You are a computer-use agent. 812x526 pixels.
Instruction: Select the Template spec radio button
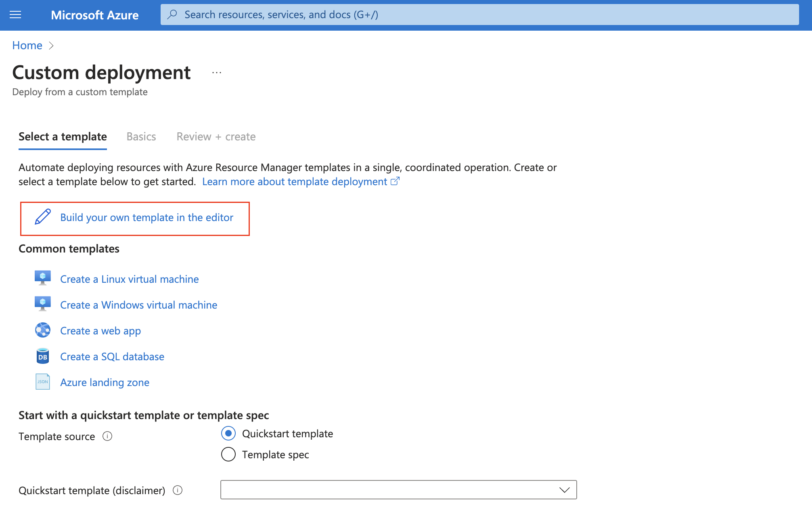[228, 454]
